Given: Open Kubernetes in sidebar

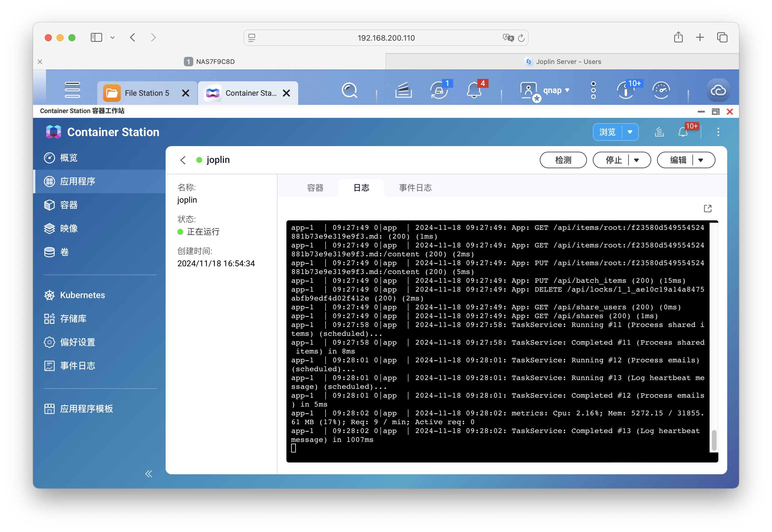Looking at the screenshot, I should click(99, 295).
